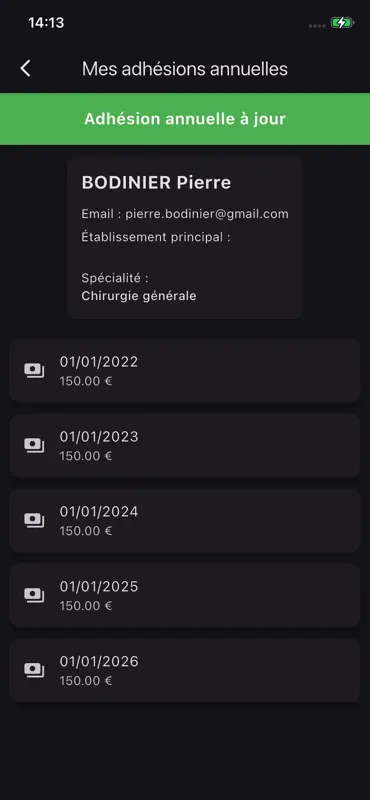370x800 pixels.
Task: Tap the Chirurgie générale specialty text
Action: pos(139,296)
